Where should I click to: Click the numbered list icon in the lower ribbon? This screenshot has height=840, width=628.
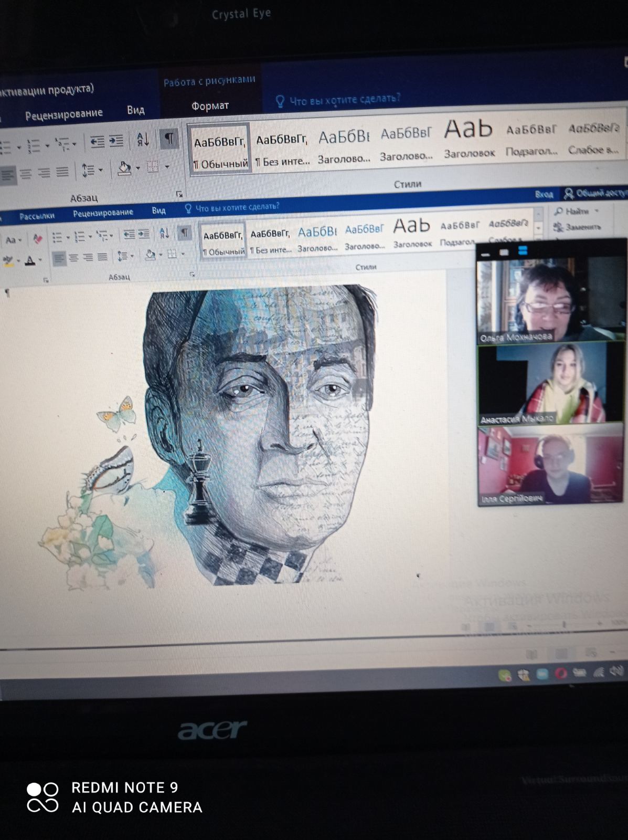tap(79, 237)
